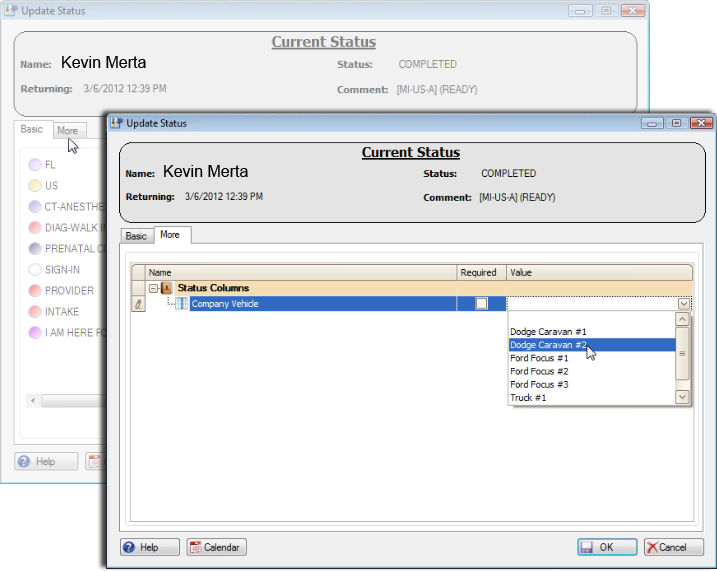Viewport: 717px width, 571px height.
Task: Click the FL status purple circle icon
Action: (35, 164)
